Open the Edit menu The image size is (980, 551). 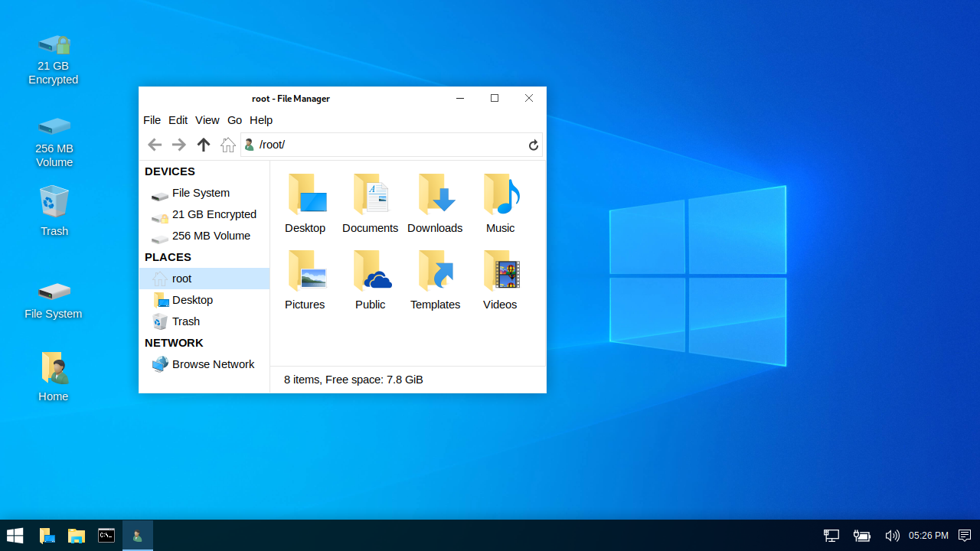point(178,120)
